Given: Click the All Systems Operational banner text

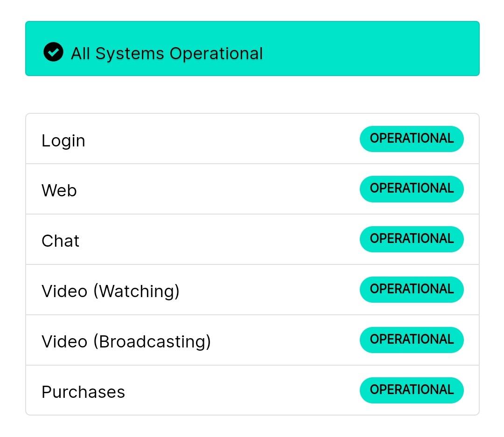Looking at the screenshot, I should 167,53.
